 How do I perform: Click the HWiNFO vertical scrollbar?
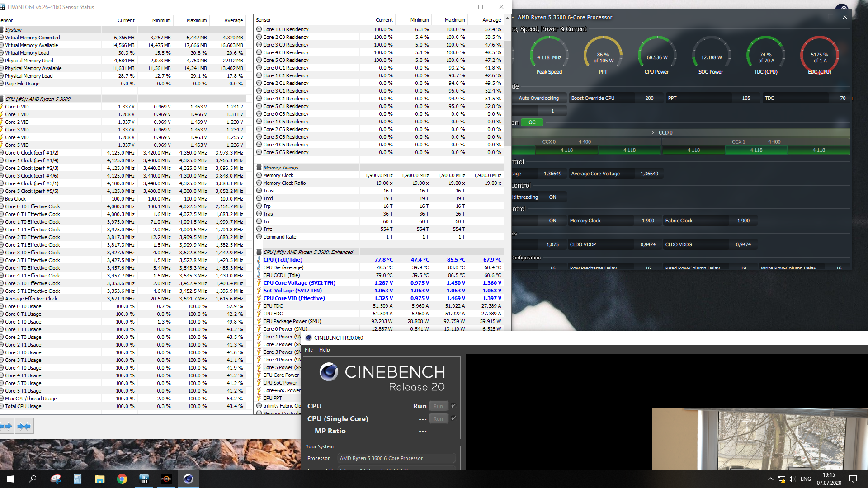click(507, 90)
